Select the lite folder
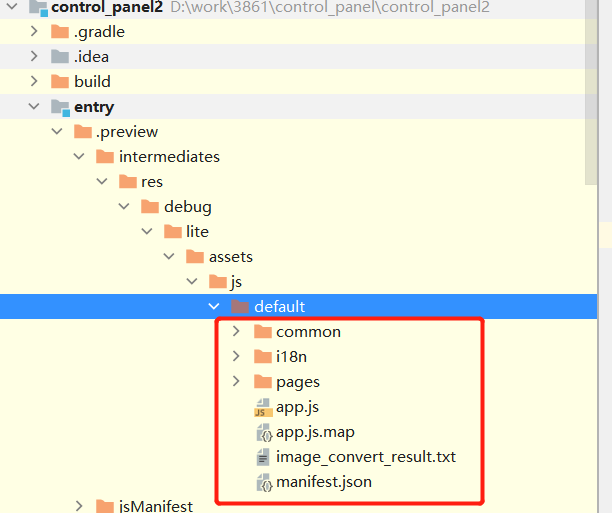Image resolution: width=612 pixels, height=513 pixels. [x=197, y=231]
